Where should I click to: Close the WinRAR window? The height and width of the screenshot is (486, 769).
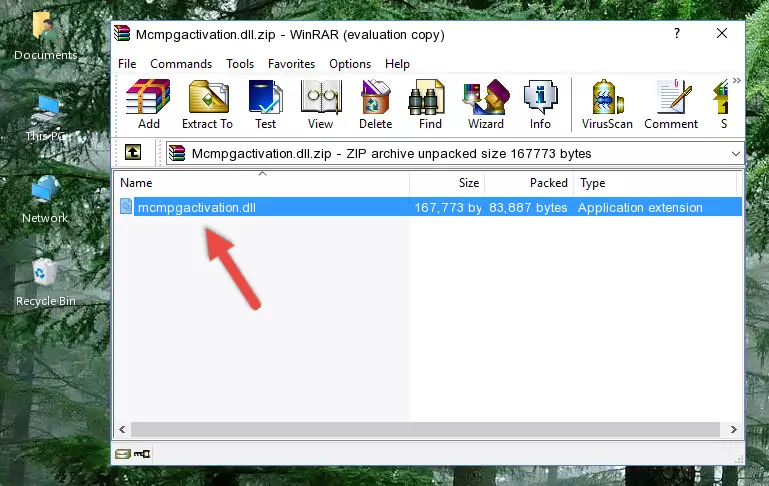coord(722,33)
